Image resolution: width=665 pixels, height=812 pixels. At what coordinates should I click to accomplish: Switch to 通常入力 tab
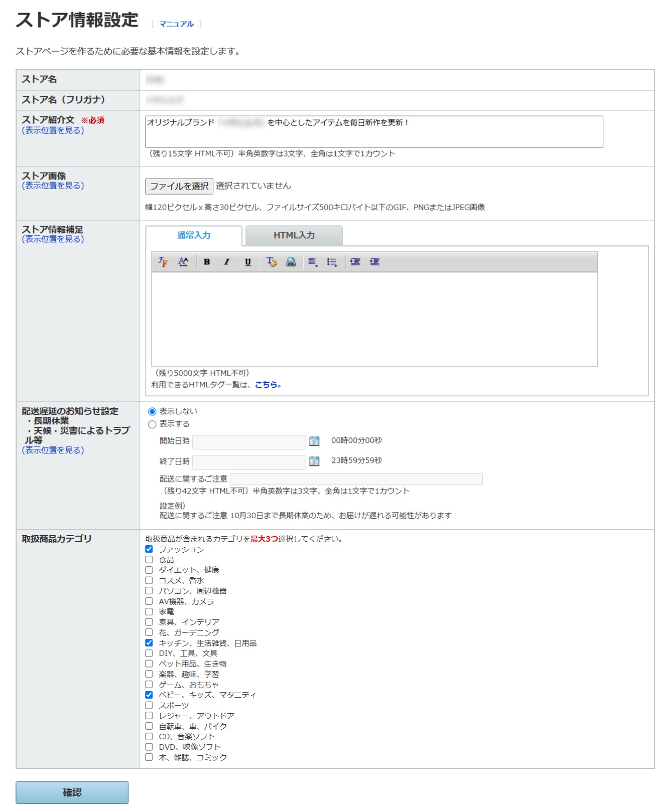click(x=194, y=236)
